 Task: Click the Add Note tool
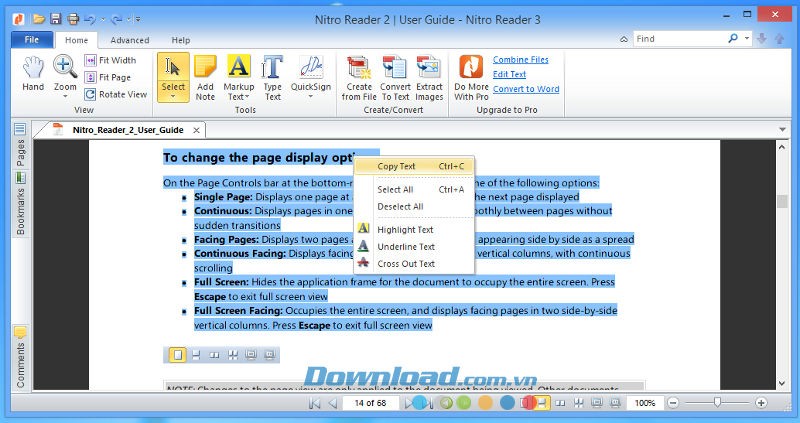click(205, 77)
